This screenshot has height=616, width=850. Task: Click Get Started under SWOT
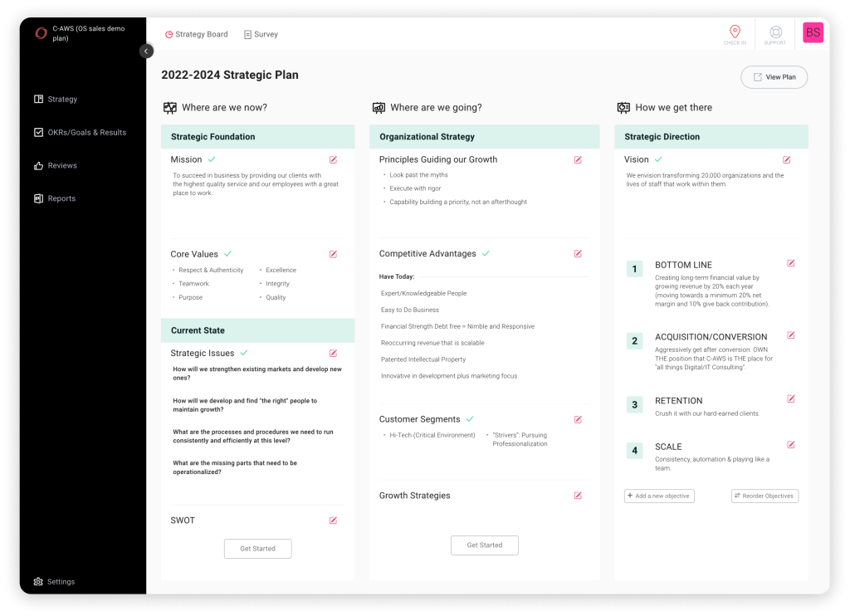point(257,549)
